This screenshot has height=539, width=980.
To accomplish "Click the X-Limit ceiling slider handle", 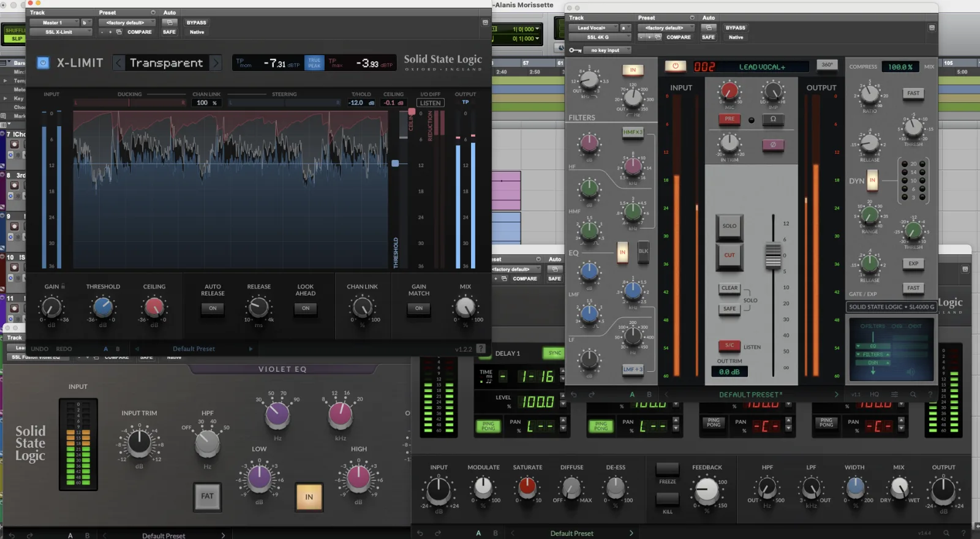I will pos(412,111).
